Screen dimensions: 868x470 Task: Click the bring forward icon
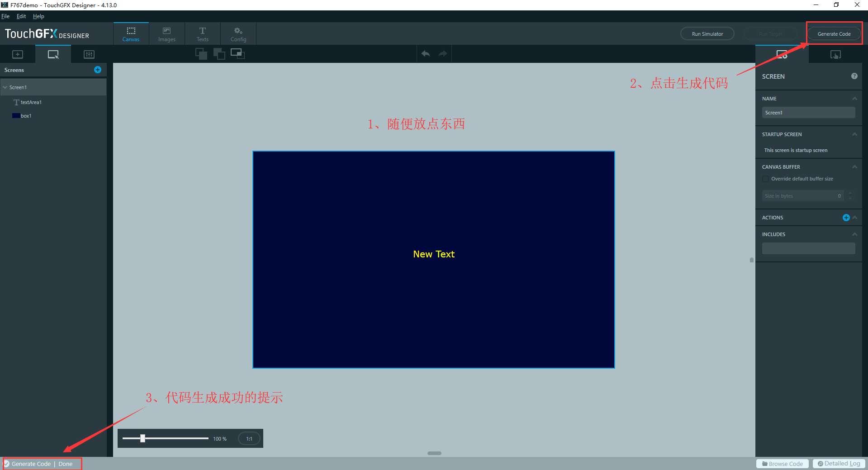(201, 54)
